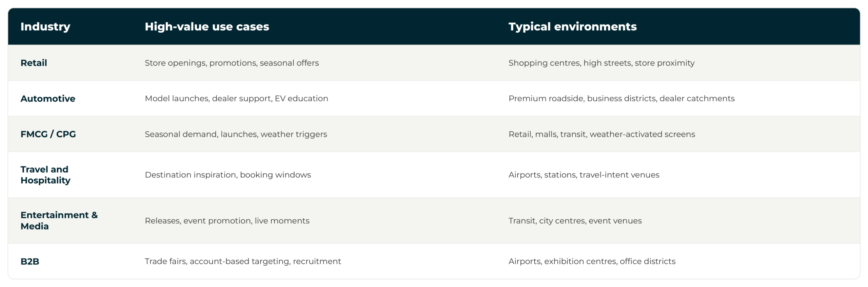
Task: Click the Typical environments column header
Action: point(572,26)
